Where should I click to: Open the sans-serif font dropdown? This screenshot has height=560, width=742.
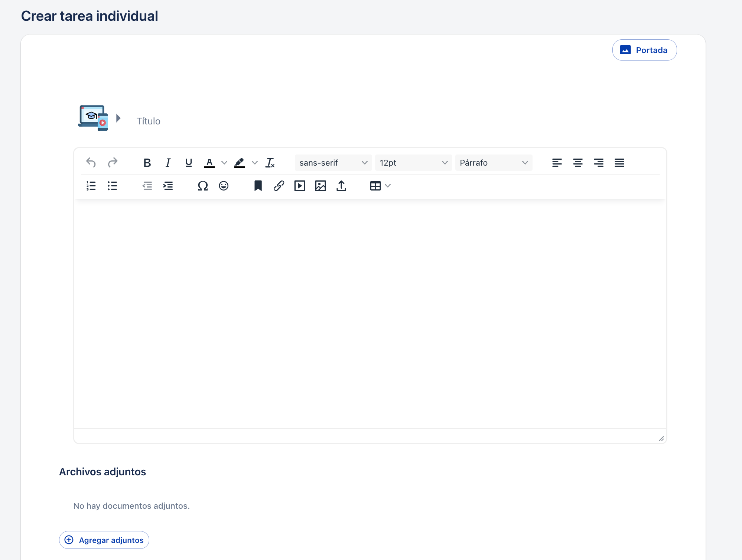click(333, 163)
